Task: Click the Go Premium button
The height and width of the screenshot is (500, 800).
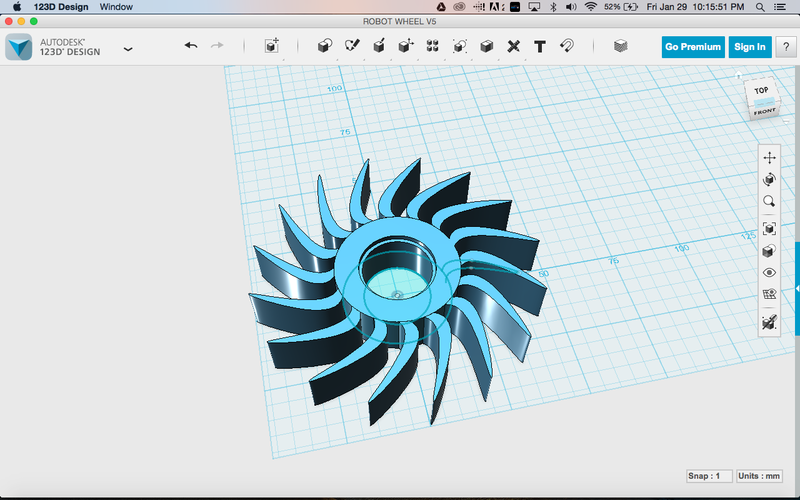Action: (693, 47)
